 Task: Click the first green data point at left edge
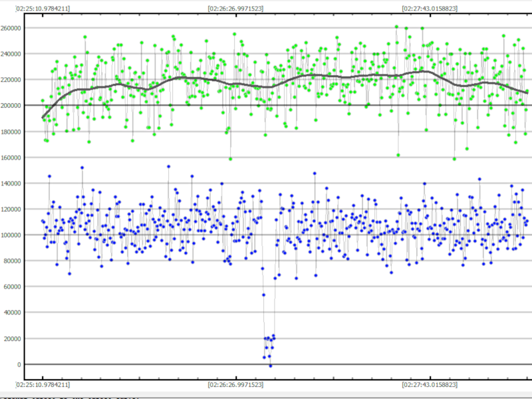pyautogui.click(x=43, y=100)
